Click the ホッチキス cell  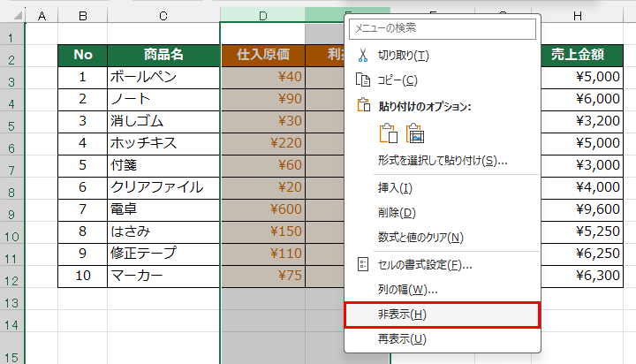click(x=163, y=144)
